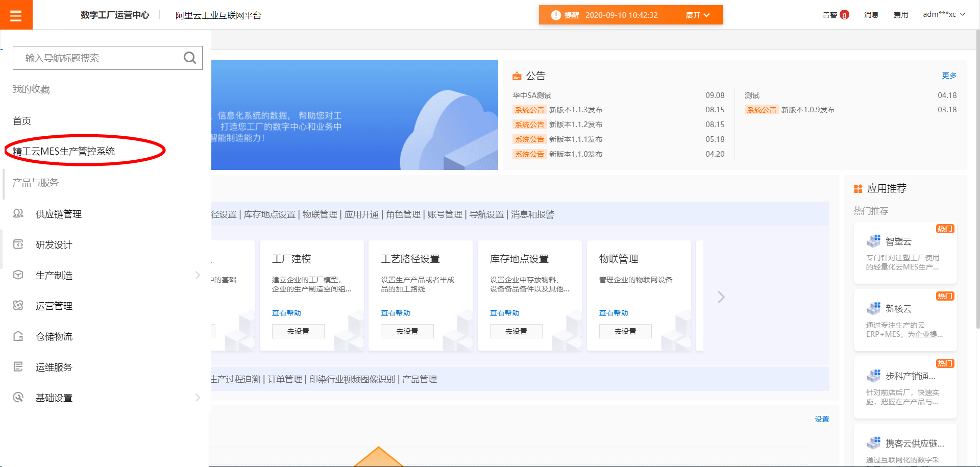Image resolution: width=980 pixels, height=467 pixels.
Task: Click the 新核云 app icon
Action: click(x=873, y=308)
